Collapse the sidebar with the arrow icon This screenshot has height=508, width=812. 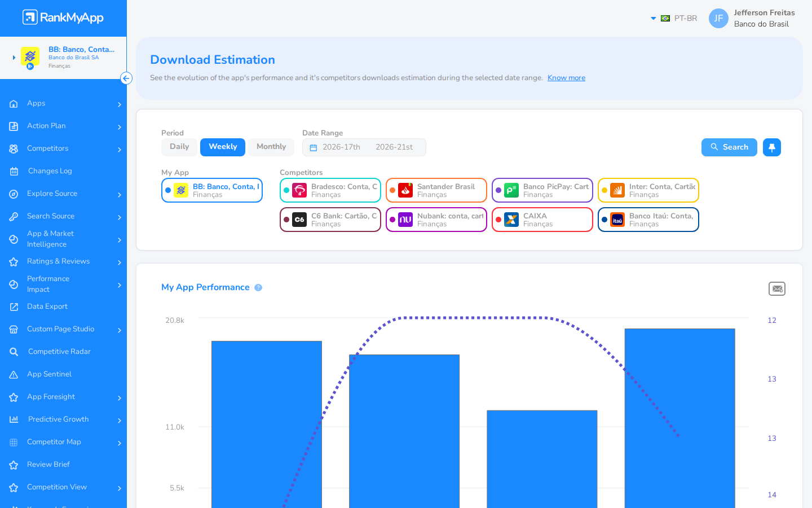click(x=126, y=78)
